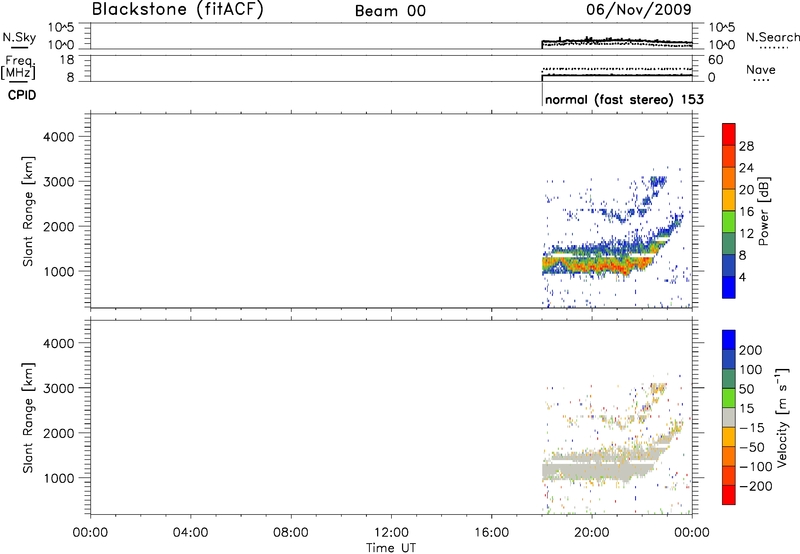Click the light green power colorbar segment near 12
This screenshot has height=554, width=800.
(x=729, y=221)
